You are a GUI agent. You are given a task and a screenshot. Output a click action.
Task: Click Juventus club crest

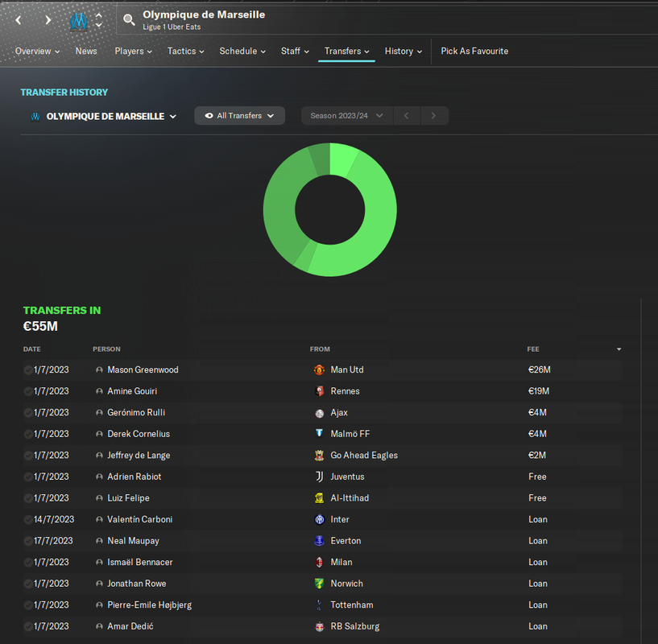(320, 477)
